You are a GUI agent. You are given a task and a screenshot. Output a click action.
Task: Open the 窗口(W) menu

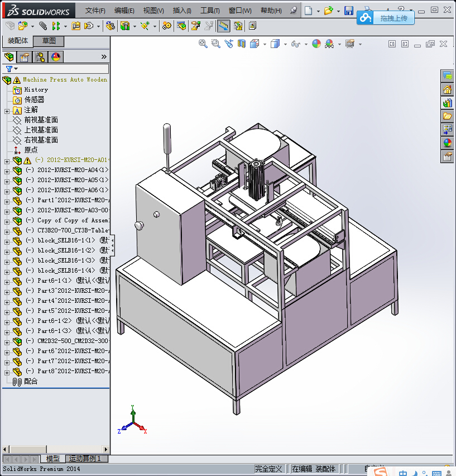240,11
